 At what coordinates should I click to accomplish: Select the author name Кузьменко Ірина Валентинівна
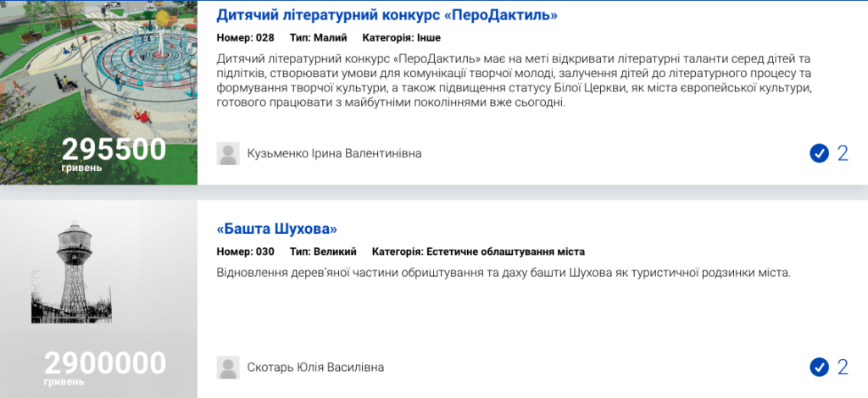pos(333,153)
